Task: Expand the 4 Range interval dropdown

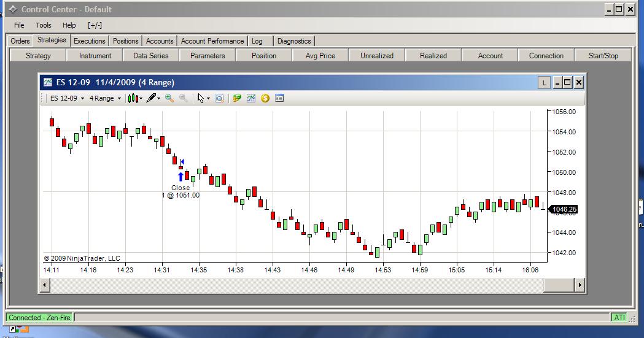Action: click(120, 98)
